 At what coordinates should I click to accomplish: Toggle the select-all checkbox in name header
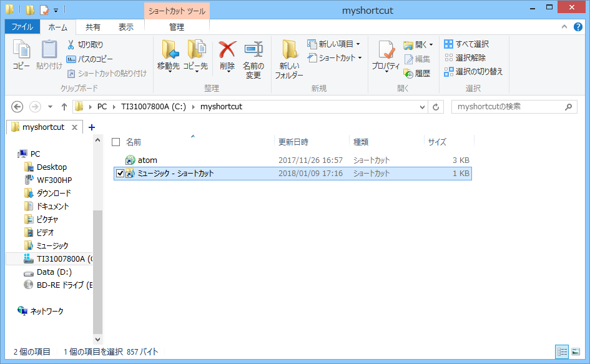116,142
